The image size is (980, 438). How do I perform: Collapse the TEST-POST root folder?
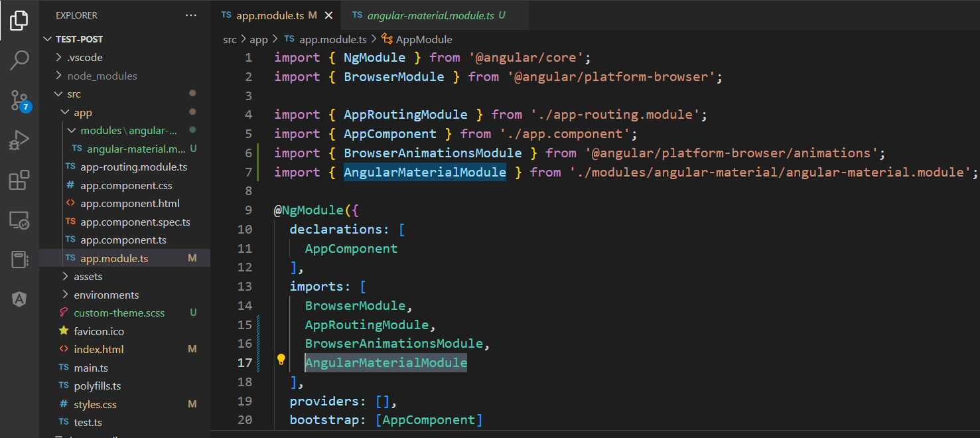(48, 39)
